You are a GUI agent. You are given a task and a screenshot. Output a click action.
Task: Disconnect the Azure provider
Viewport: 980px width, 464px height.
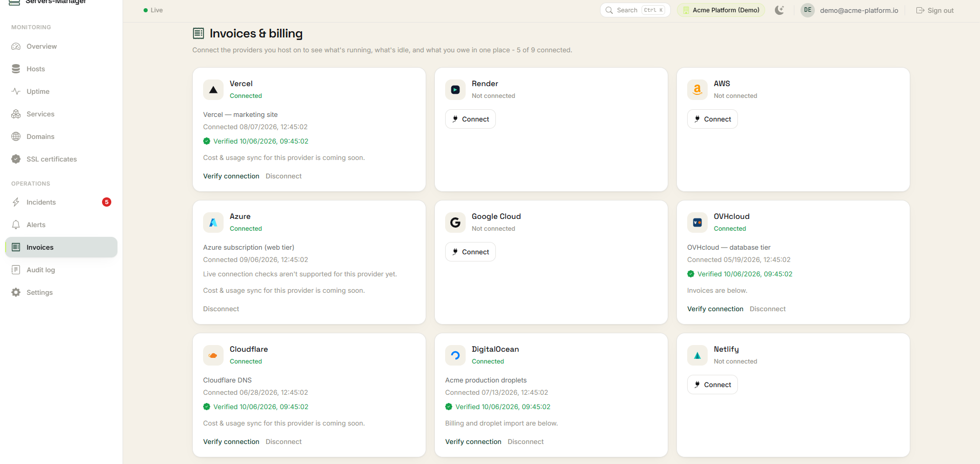[221, 309]
